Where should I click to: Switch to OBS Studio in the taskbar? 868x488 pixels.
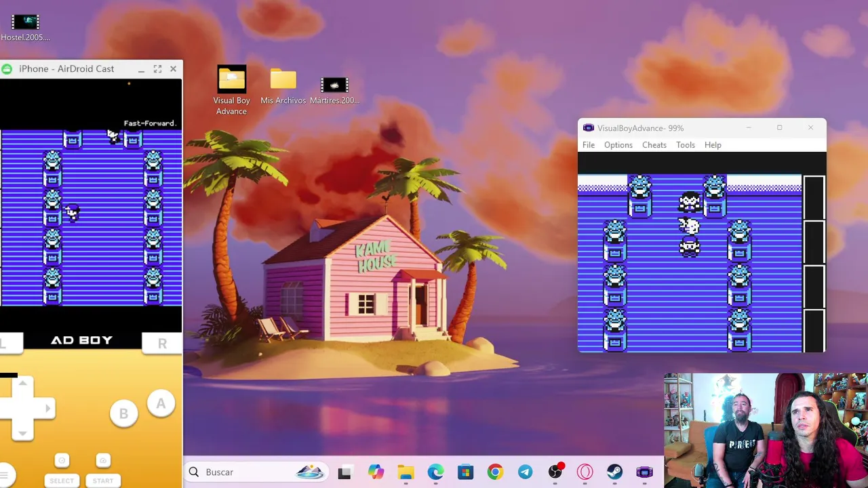pos(555,472)
